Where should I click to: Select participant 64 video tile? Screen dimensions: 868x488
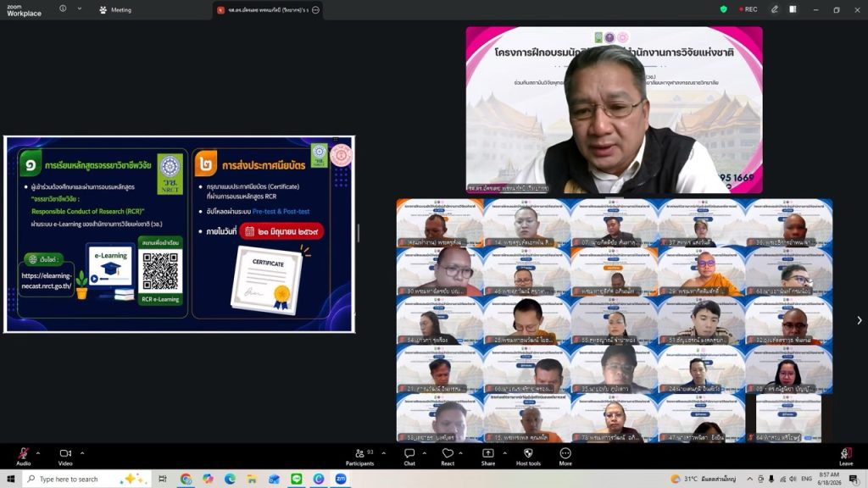click(x=789, y=418)
